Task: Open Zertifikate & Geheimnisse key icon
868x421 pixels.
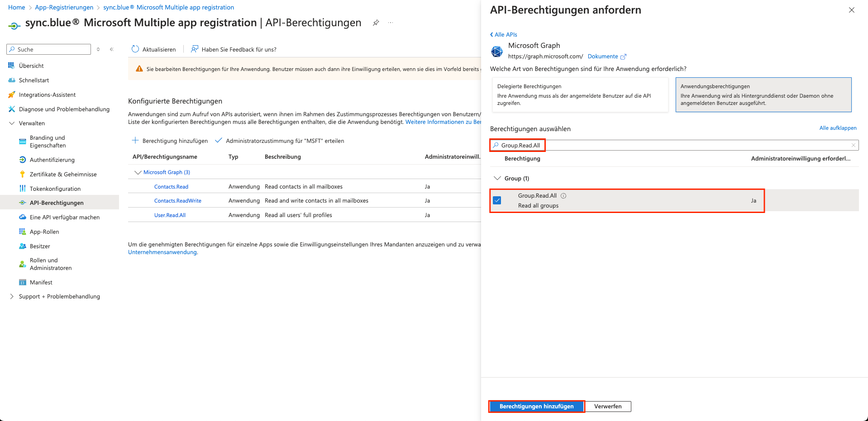Action: pos(23,175)
